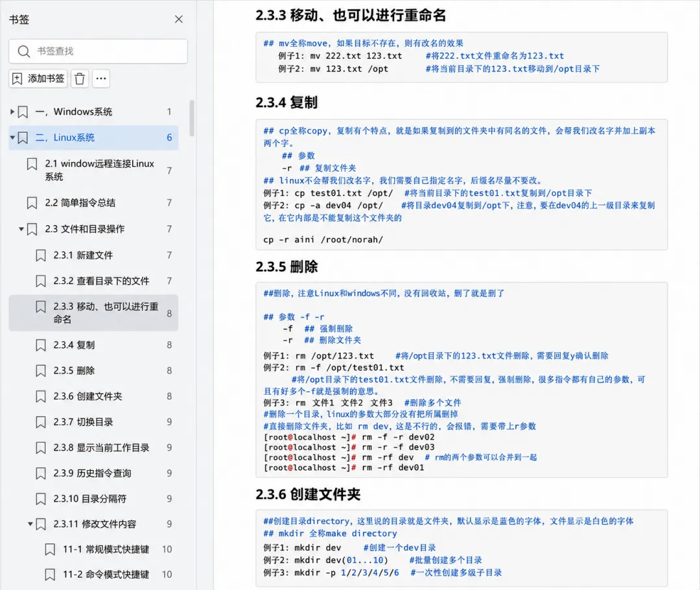Click bookmark icon beside 2.3.7 切换目录
Image resolution: width=700 pixels, height=590 pixels.
pyautogui.click(x=41, y=422)
